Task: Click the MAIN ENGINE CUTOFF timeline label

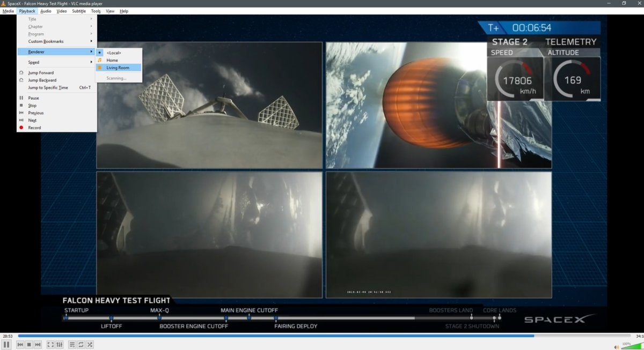Action: [x=249, y=310]
